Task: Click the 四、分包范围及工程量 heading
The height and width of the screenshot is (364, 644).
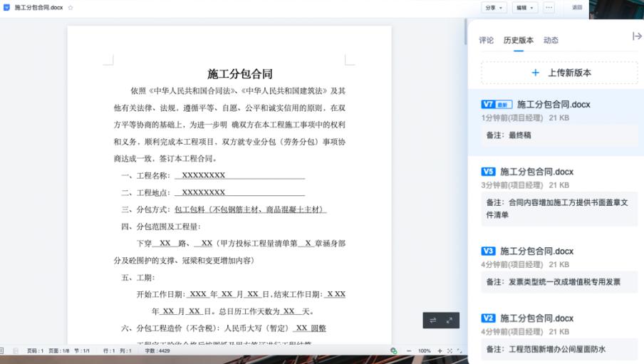Action: (x=160, y=227)
